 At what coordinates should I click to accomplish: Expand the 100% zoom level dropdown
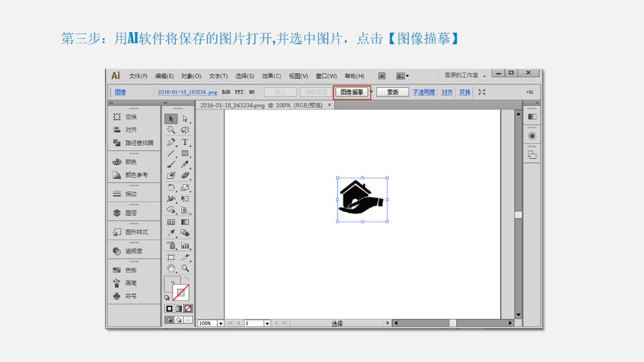click(221, 323)
